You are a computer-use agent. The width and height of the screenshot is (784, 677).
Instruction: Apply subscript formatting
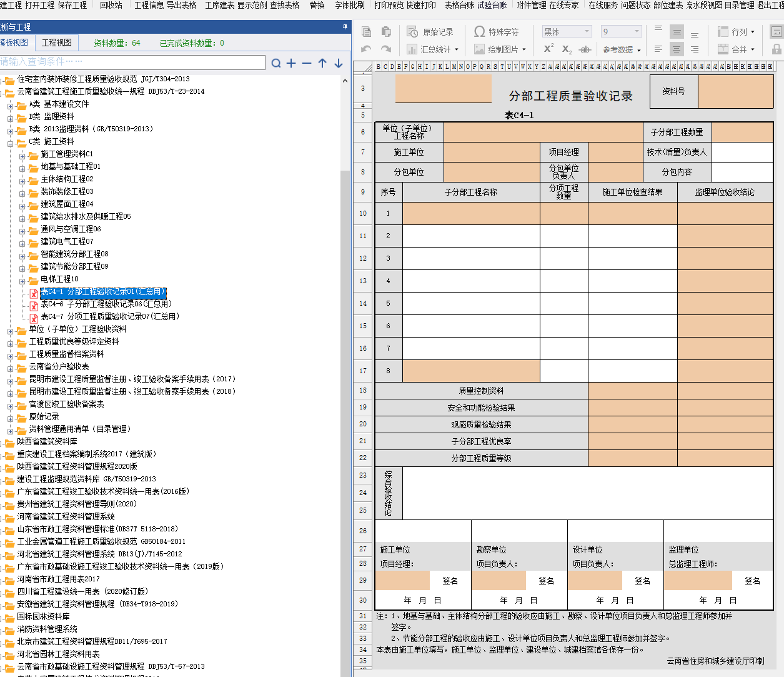[x=567, y=49]
